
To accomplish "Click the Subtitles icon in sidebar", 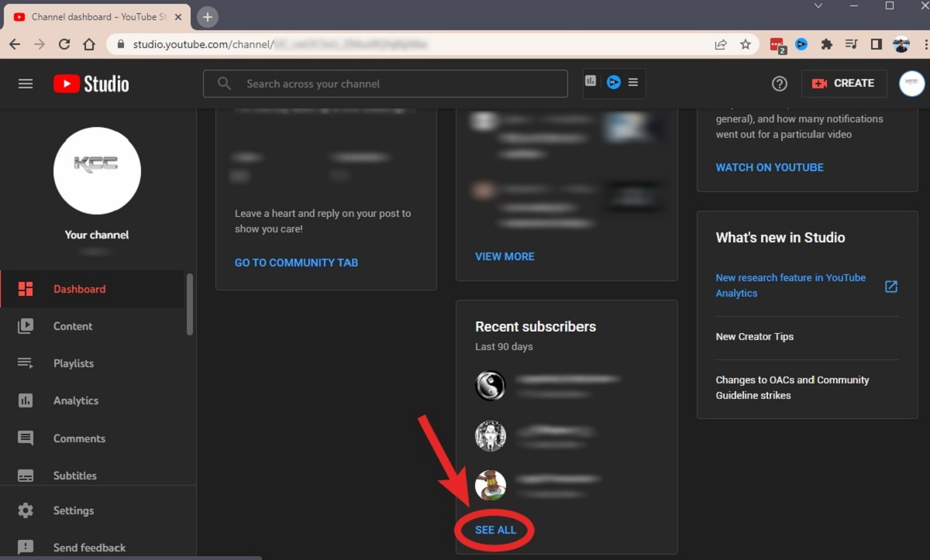I will [x=26, y=476].
